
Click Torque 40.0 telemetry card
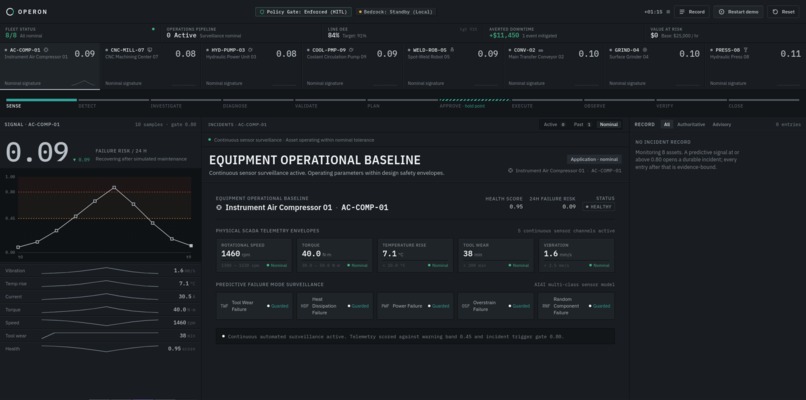(335, 255)
